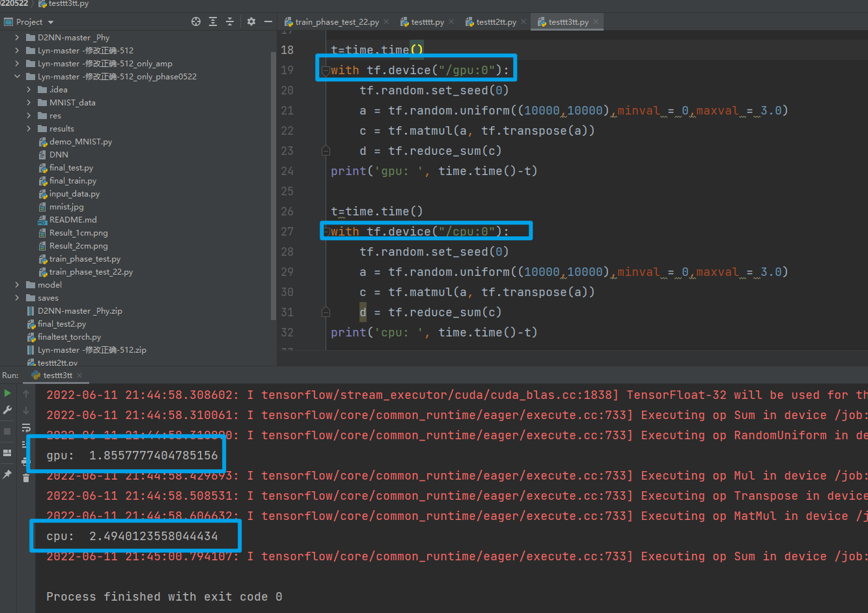
Task: Toggle soft-wrap in the Run console
Action: coord(26,428)
